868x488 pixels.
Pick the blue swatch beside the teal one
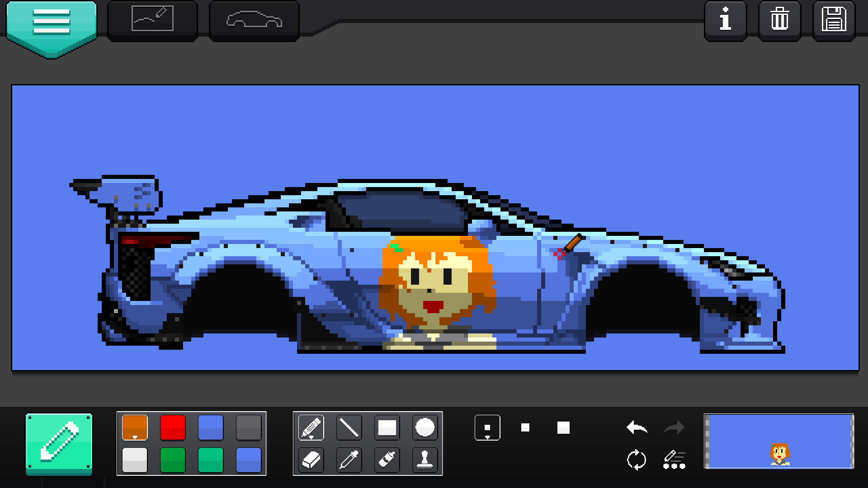(x=249, y=460)
